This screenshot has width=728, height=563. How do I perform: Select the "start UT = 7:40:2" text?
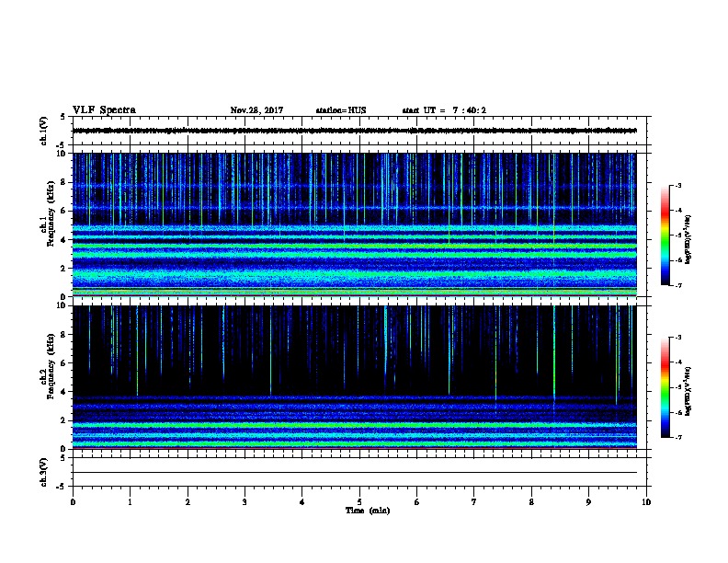pyautogui.click(x=444, y=110)
